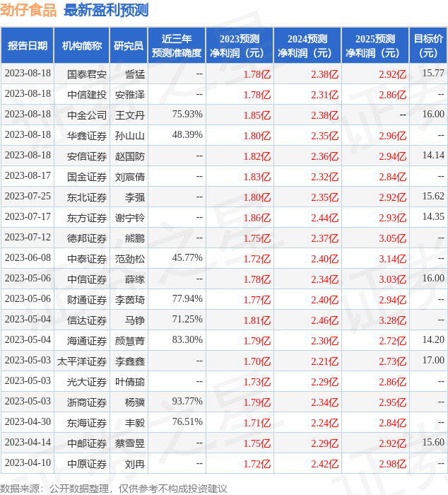Click target price 15.60

(x=433, y=442)
